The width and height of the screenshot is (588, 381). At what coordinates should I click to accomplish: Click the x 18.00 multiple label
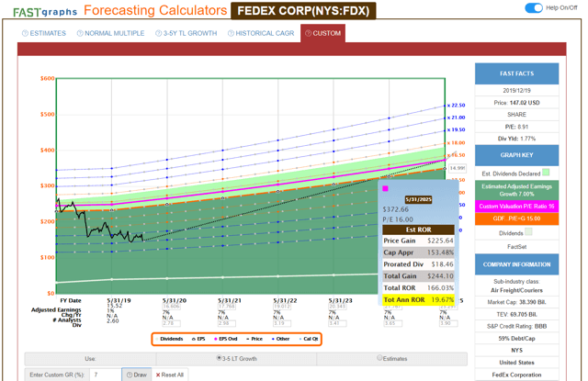point(456,142)
